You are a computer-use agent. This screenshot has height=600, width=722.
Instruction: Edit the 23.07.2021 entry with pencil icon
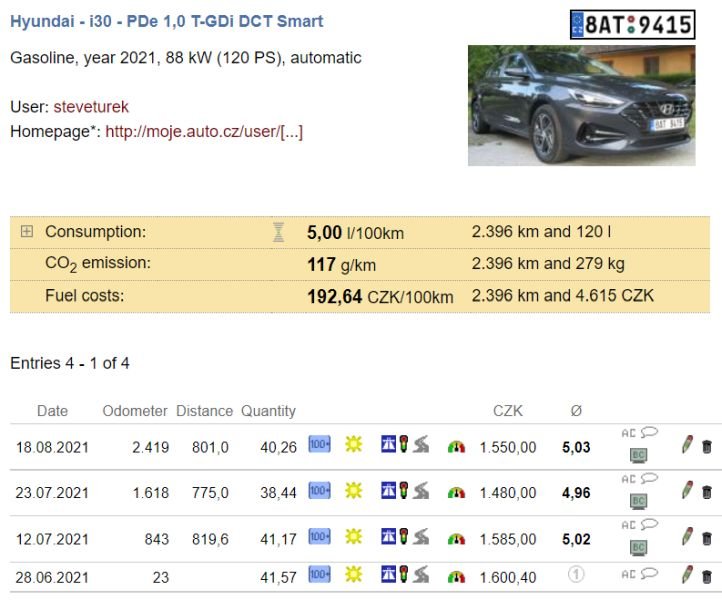coord(687,492)
